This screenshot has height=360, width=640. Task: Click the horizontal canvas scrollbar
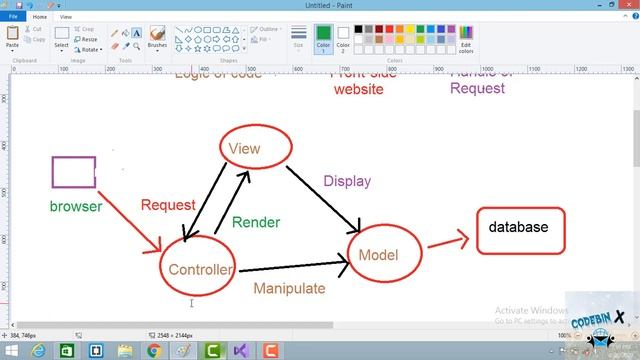tap(175, 325)
